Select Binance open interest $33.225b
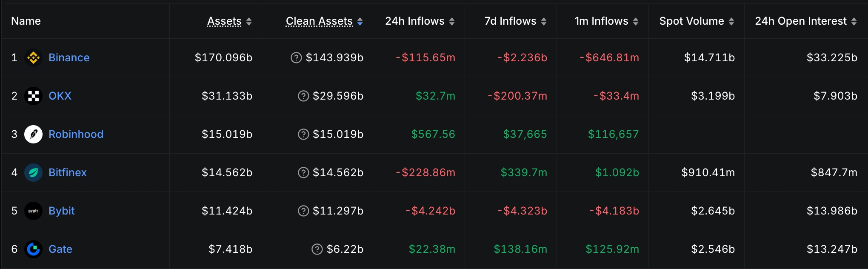Viewport: 868px width, 269px height. 832,57
